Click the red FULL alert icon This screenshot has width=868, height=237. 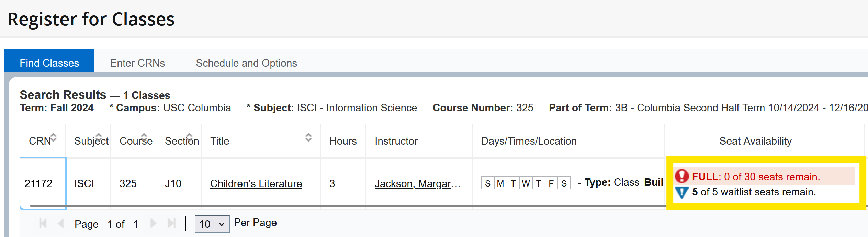tap(683, 176)
